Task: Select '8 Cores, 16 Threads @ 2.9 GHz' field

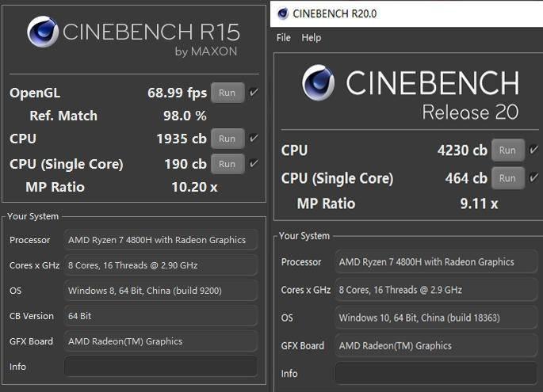Action: point(436,290)
